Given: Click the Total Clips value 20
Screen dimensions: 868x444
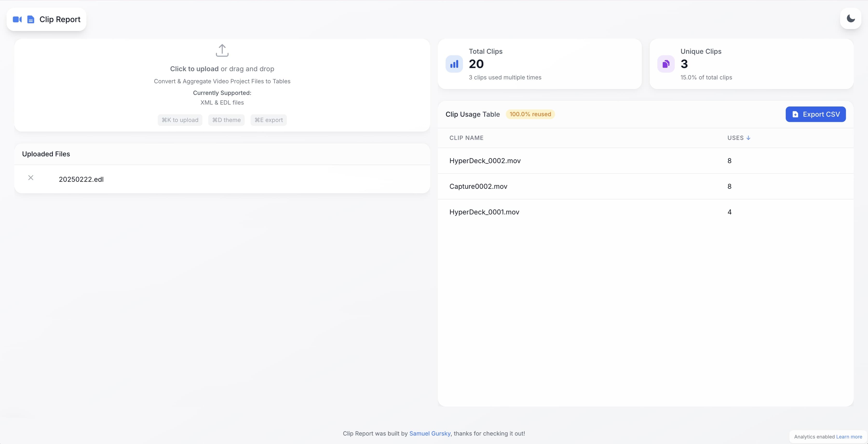Looking at the screenshot, I should 476,64.
